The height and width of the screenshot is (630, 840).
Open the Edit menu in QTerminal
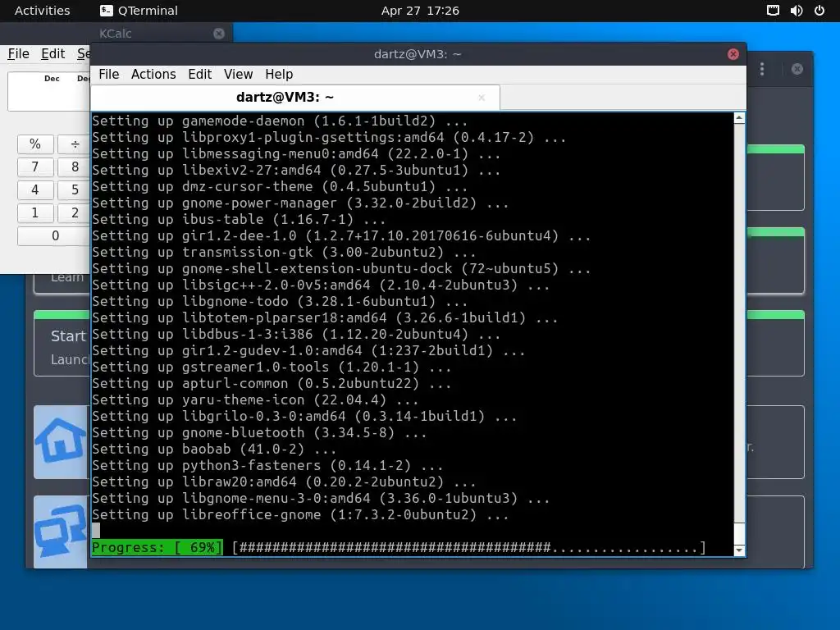pos(200,74)
